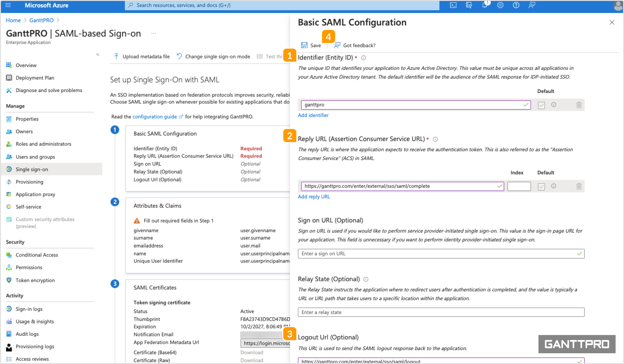Open the notifications bell
Screen dimensions: 624x364
click(x=485, y=5)
